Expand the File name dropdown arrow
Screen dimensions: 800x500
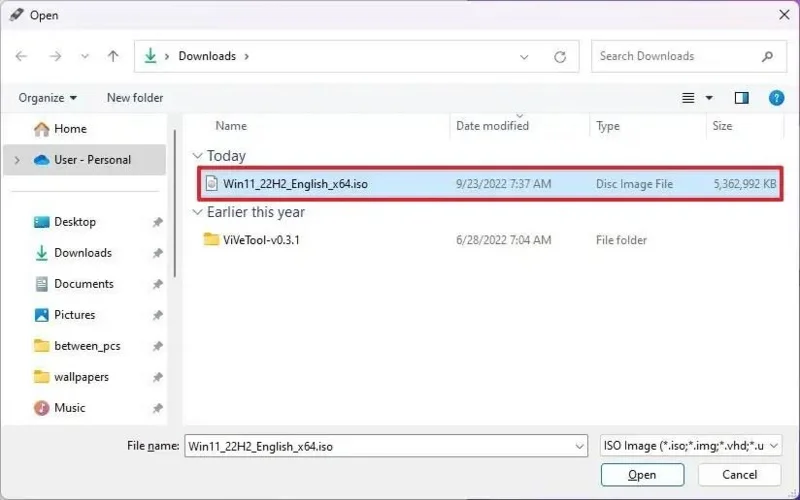[579, 446]
